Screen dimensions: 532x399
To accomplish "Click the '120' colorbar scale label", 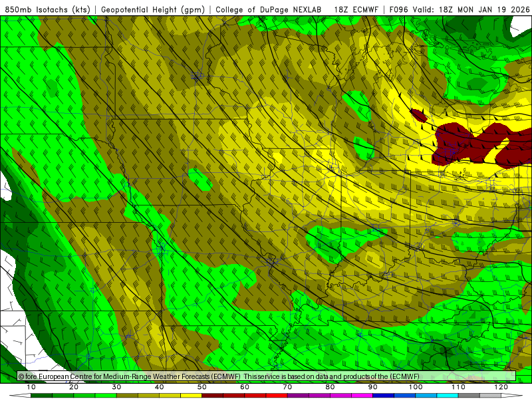I will tap(501, 387).
